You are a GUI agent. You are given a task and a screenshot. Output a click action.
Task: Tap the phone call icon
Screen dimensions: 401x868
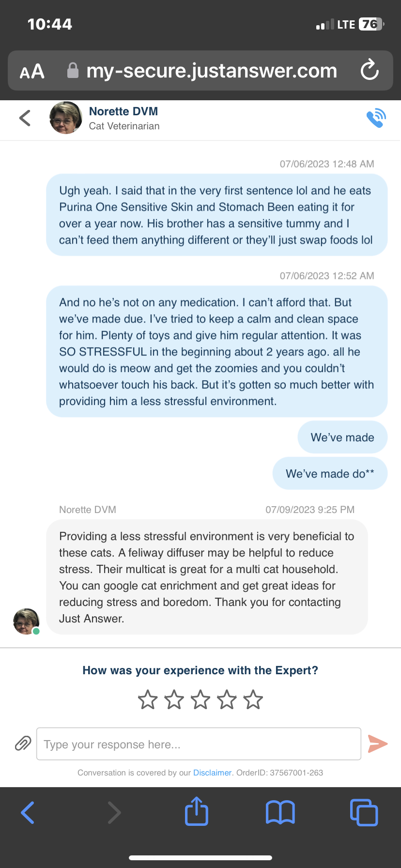376,118
